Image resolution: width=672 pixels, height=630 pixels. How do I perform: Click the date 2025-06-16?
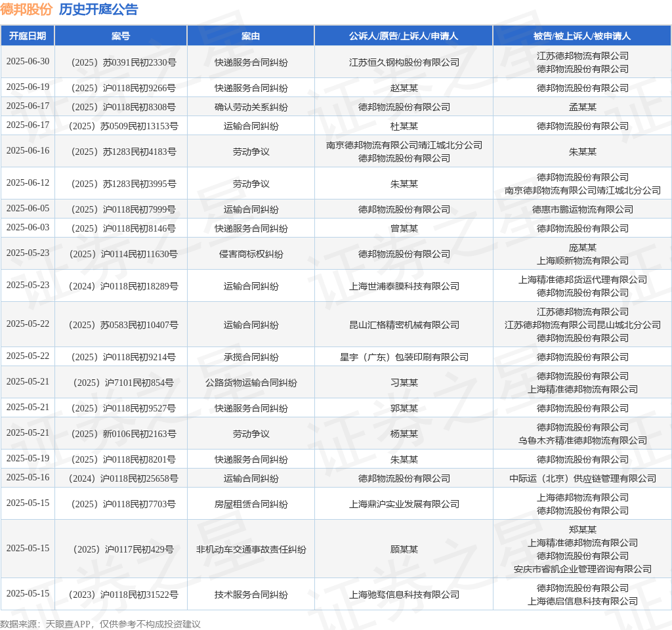[x=28, y=151]
